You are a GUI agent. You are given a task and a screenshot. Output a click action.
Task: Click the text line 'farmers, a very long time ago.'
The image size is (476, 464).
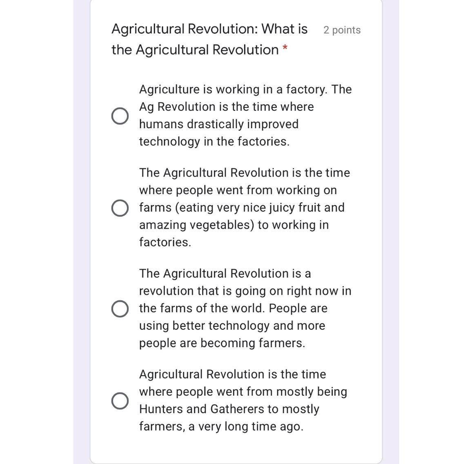click(221, 426)
